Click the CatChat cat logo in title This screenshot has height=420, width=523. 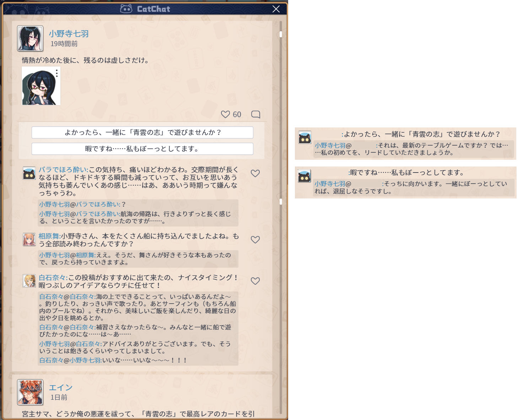pyautogui.click(x=126, y=9)
